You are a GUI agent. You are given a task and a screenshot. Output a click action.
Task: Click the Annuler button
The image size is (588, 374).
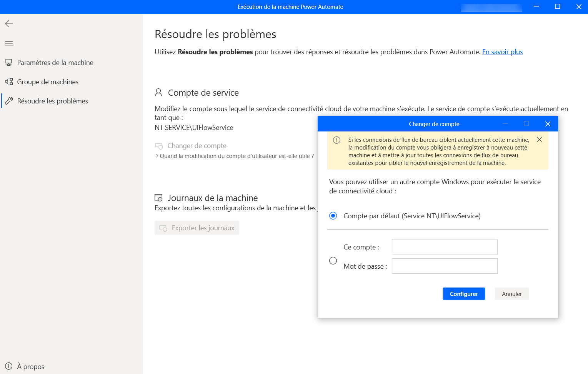point(512,294)
